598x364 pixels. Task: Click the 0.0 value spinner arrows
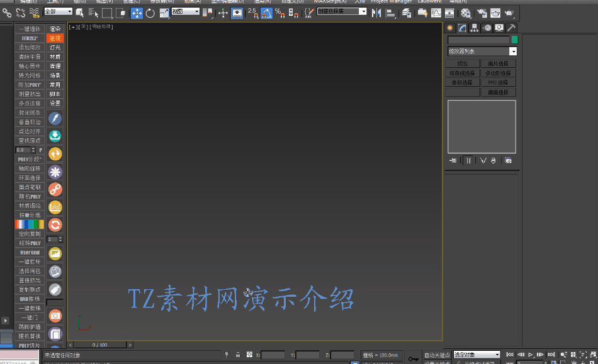(33, 150)
